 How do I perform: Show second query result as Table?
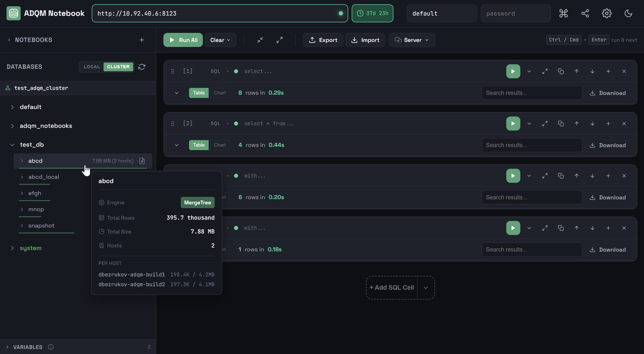198,145
